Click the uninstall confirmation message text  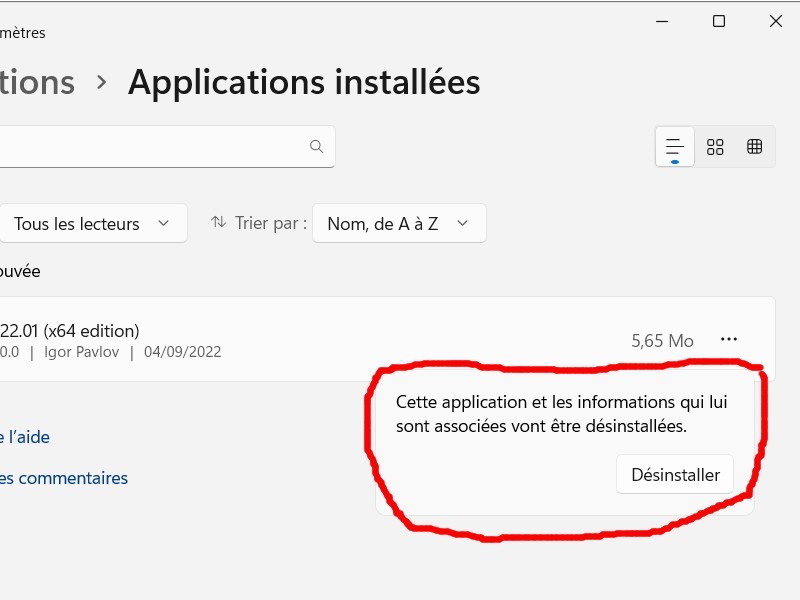click(562, 414)
